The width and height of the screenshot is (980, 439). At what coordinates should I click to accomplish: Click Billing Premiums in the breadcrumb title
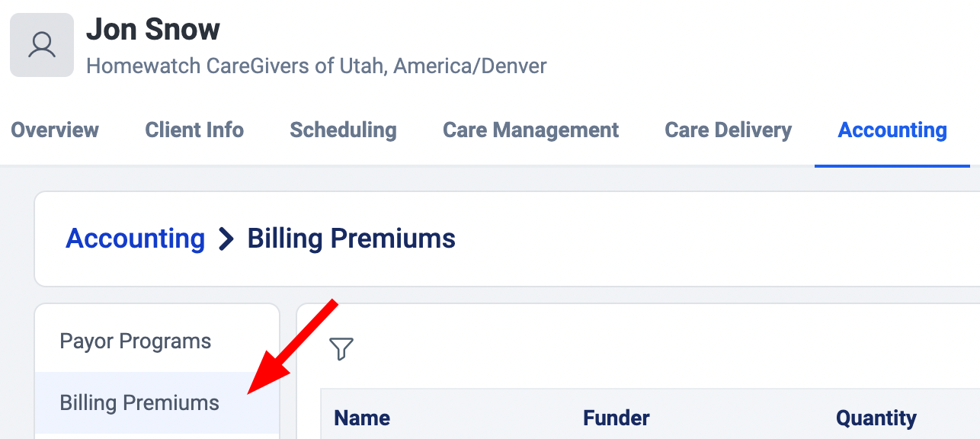pyautogui.click(x=351, y=239)
